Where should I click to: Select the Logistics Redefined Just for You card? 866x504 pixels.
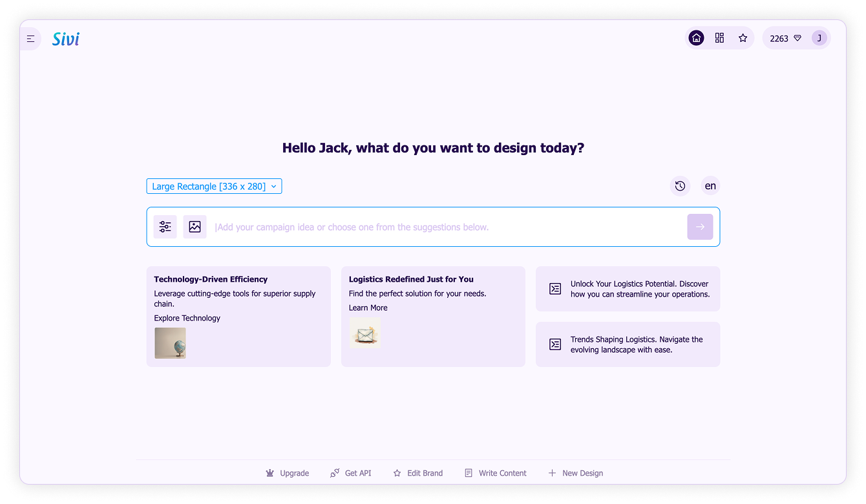pyautogui.click(x=433, y=317)
